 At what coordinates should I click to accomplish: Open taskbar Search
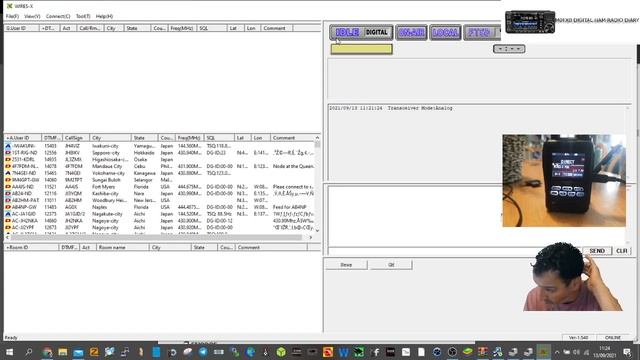[x=29, y=352]
